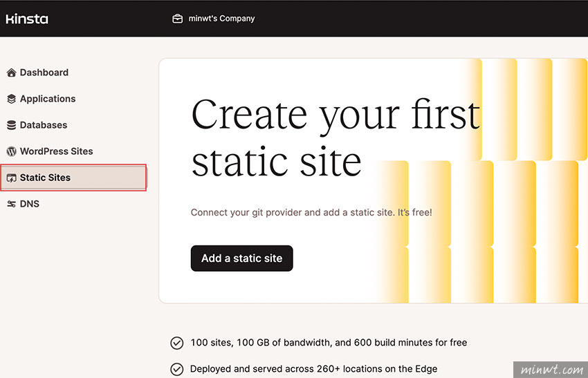Click the minwt.com watermark
The height and width of the screenshot is (378, 588).
(551, 370)
